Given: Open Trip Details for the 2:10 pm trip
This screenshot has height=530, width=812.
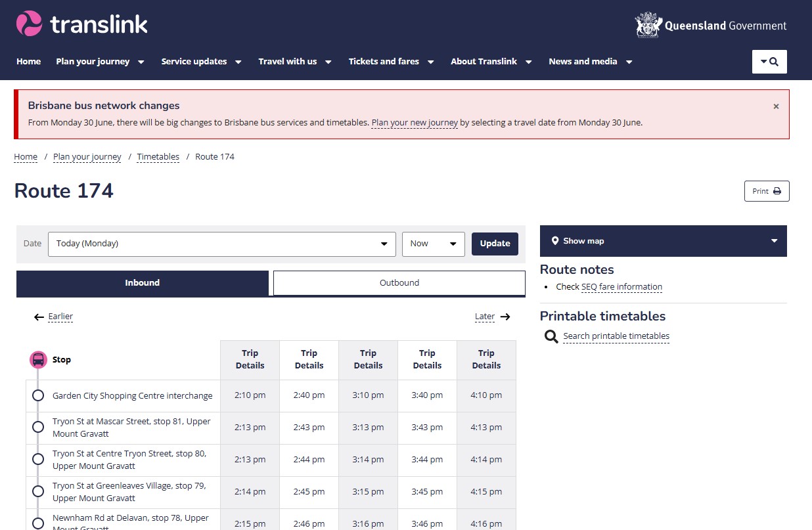Looking at the screenshot, I should click(x=250, y=360).
